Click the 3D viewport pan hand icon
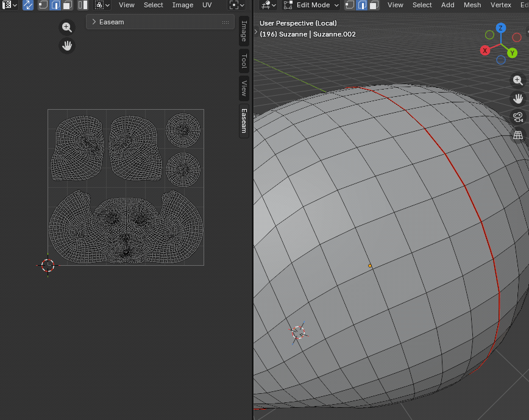 click(x=518, y=99)
